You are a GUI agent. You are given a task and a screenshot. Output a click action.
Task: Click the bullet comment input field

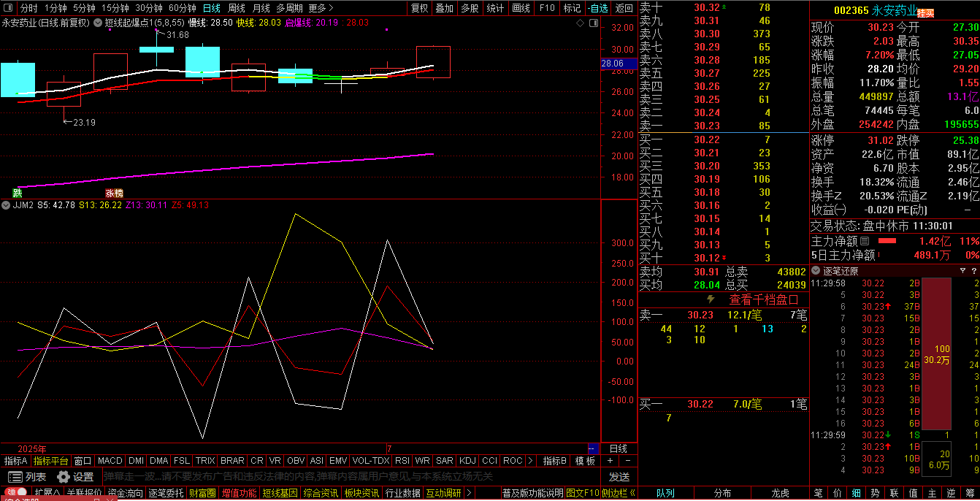[x=352, y=477]
